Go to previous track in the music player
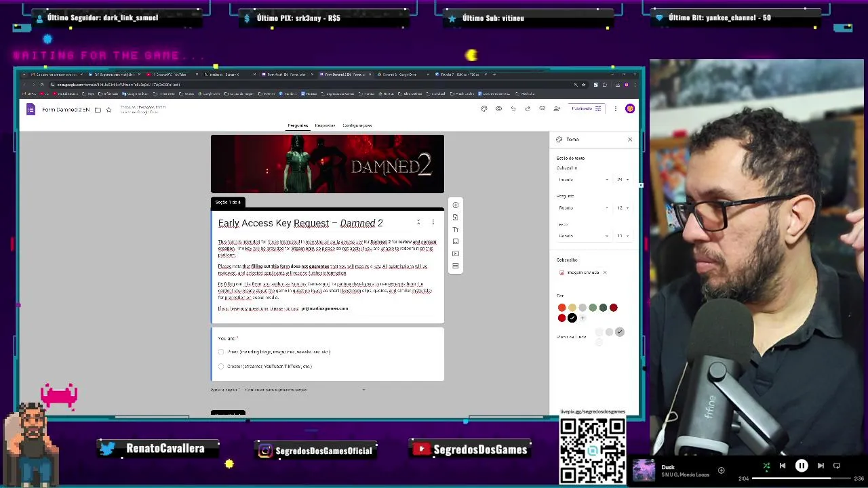This screenshot has width=868, height=488. [x=783, y=466]
